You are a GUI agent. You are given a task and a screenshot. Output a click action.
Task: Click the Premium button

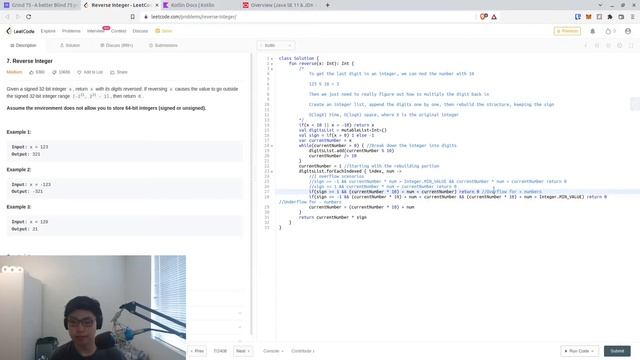(x=567, y=31)
